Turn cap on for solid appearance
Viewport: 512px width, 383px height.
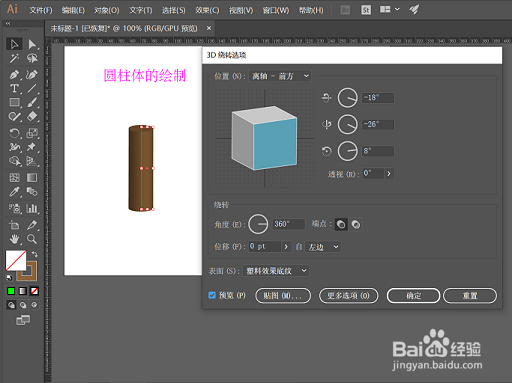(341, 224)
